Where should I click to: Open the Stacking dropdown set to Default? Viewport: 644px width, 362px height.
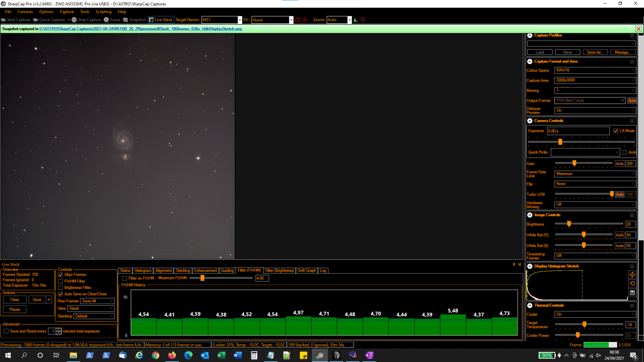click(x=94, y=316)
